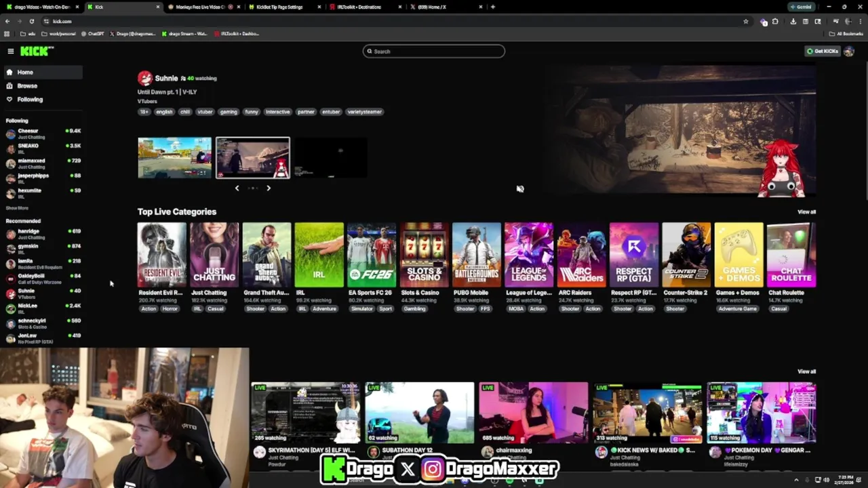
Task: Select the first featured carousel thumbnail
Action: [x=175, y=158]
